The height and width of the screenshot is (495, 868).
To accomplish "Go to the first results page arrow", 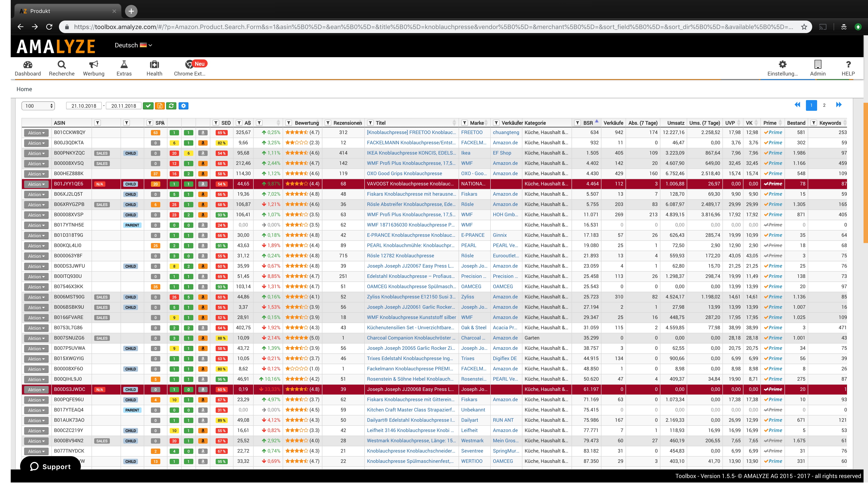I will [797, 105].
